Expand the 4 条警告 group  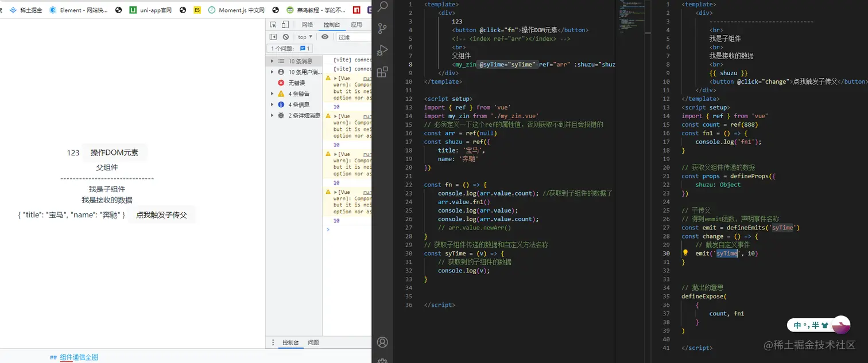click(294, 93)
